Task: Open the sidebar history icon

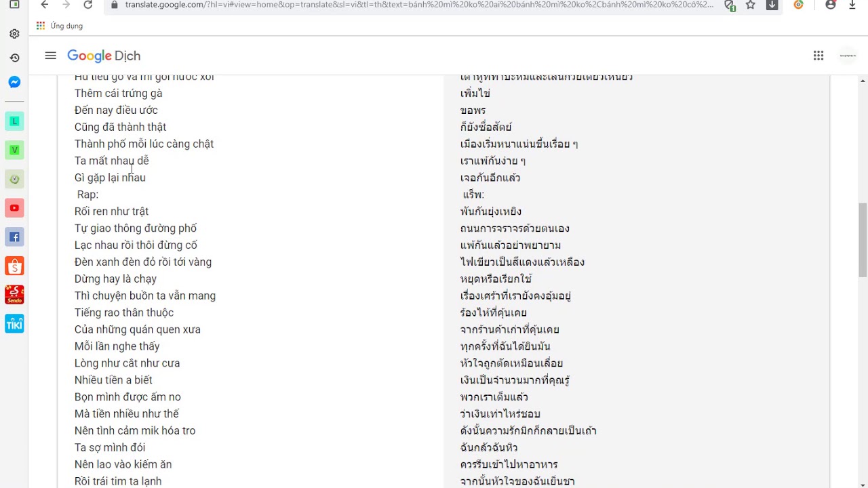Action: [14, 58]
